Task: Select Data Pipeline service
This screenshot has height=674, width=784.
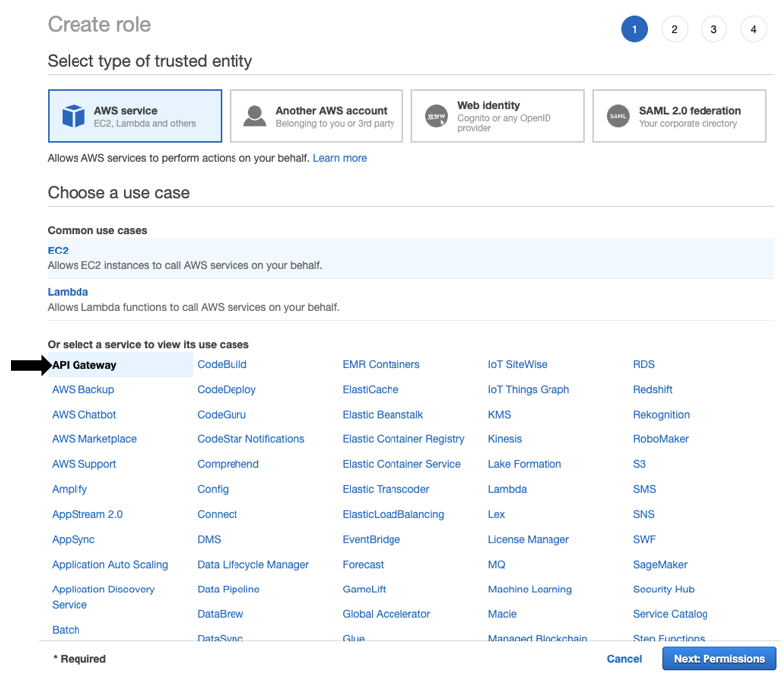Action: (x=229, y=590)
